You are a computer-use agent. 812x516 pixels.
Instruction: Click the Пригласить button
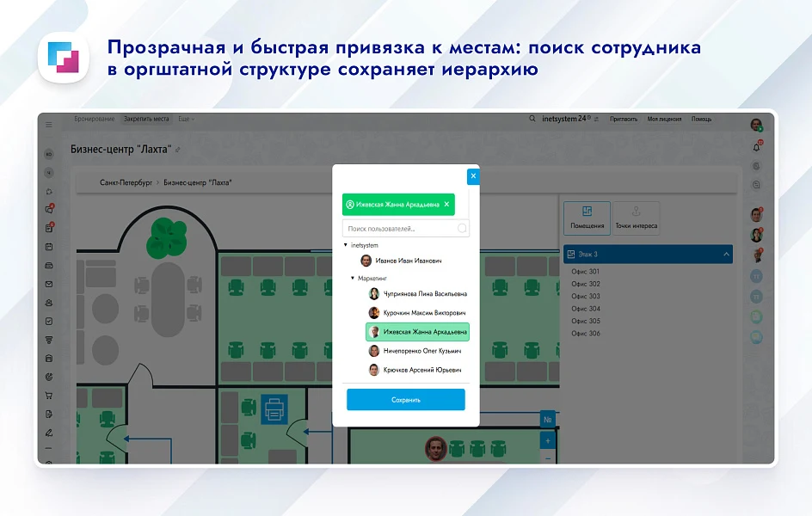click(x=624, y=119)
